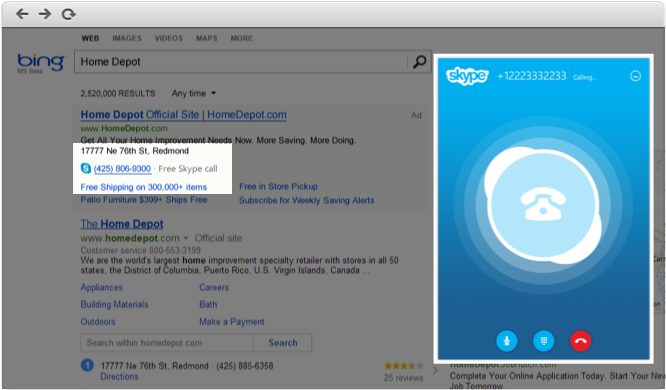The image size is (666, 390).
Task: Click the Official site label
Action: tap(218, 238)
